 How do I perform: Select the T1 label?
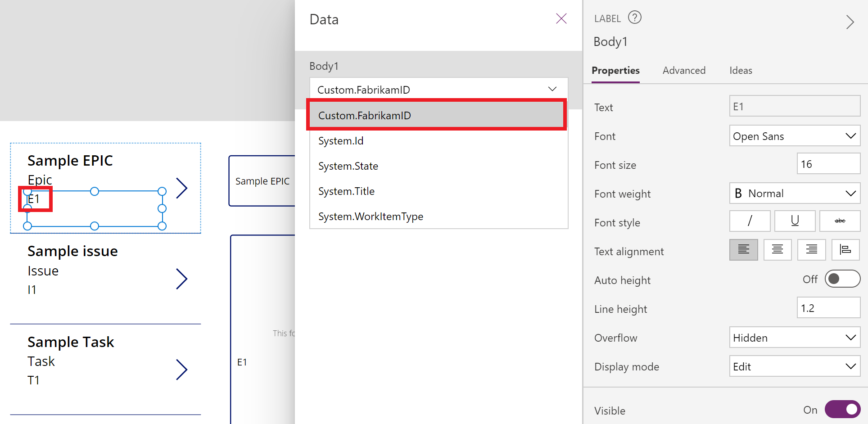[x=33, y=380]
